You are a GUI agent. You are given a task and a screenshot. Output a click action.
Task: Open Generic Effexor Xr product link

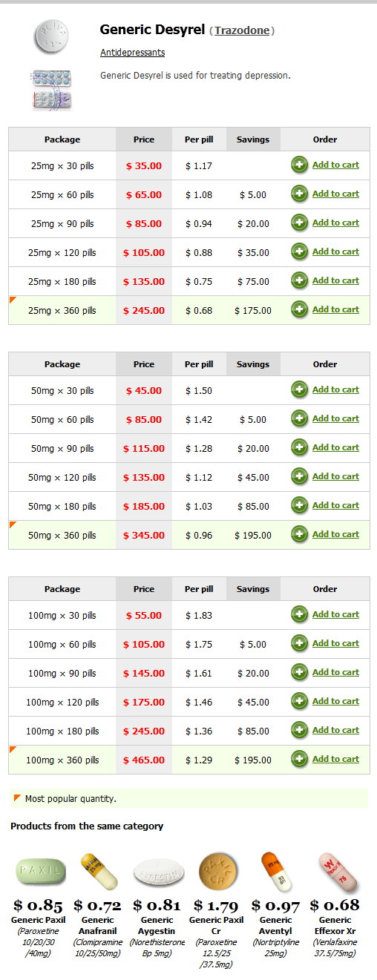click(x=335, y=924)
